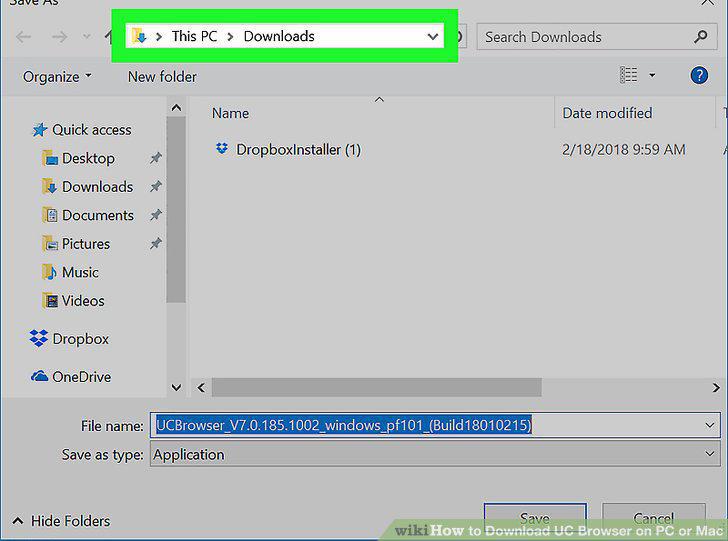Click the Videos folder icon in sidebar

point(50,301)
